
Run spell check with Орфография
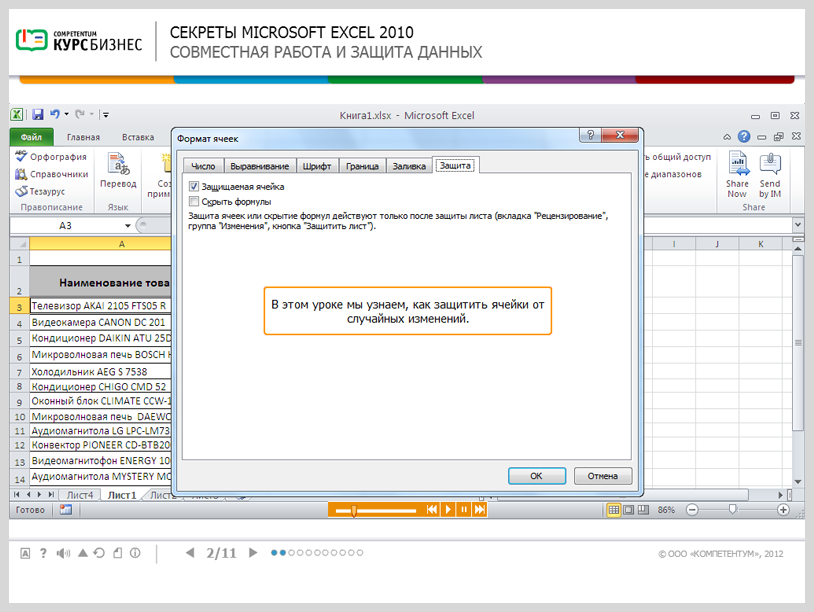[51, 156]
